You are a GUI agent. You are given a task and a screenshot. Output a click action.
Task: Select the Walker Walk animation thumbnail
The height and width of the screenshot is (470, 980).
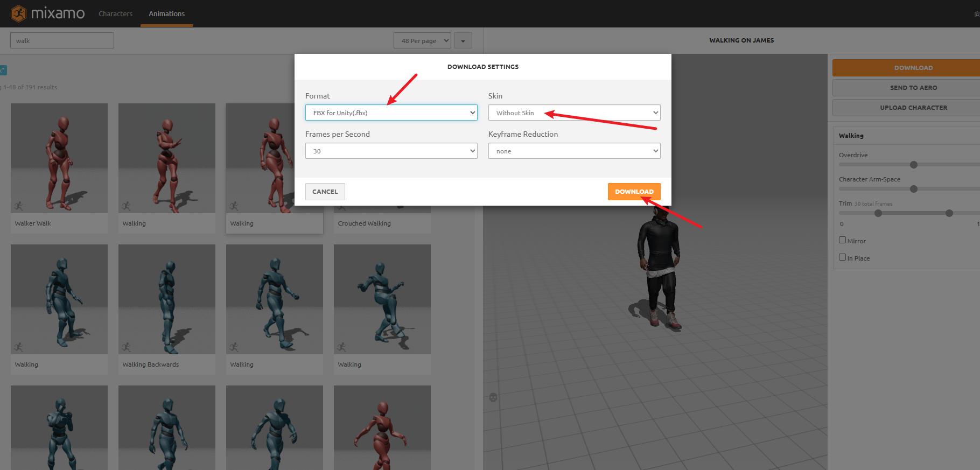(59, 158)
